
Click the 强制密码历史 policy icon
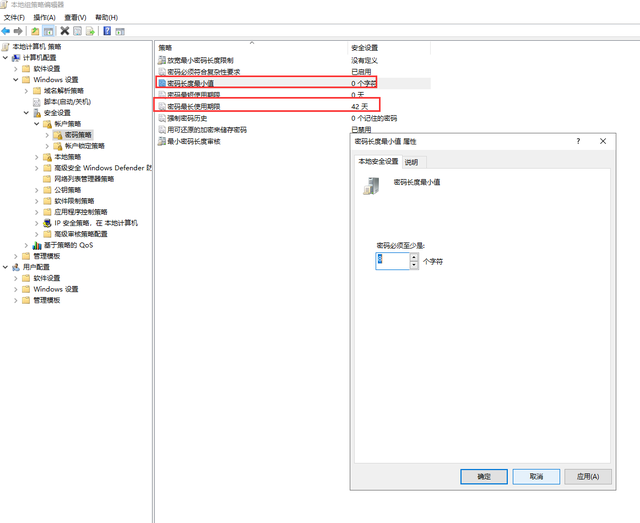point(162,118)
